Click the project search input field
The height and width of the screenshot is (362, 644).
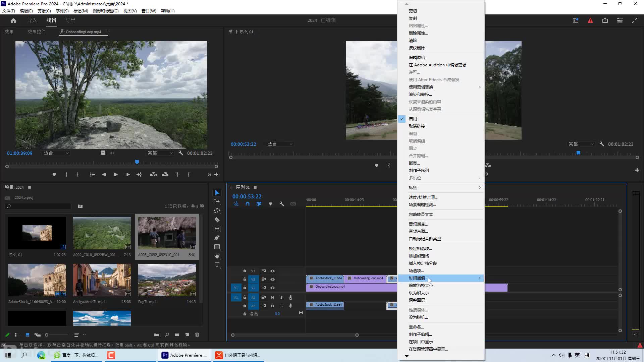(x=38, y=206)
